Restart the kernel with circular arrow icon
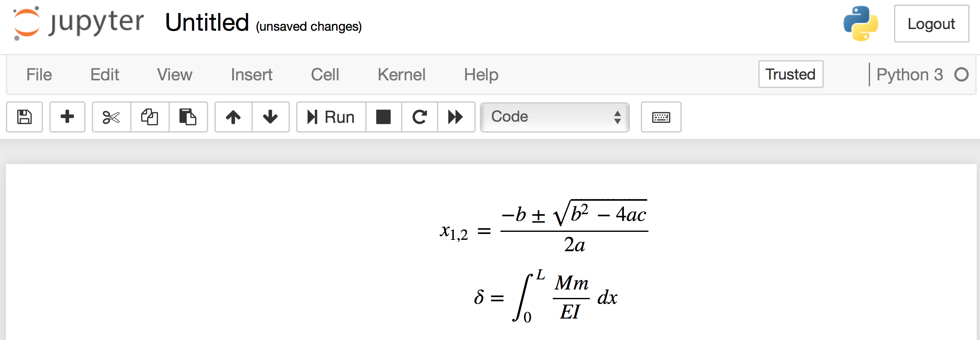Image resolution: width=980 pixels, height=340 pixels. pos(420,117)
